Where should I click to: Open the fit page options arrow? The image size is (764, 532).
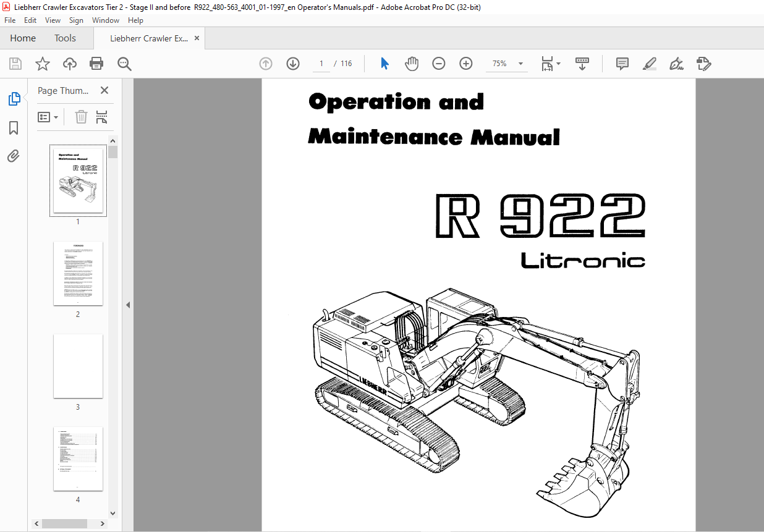tap(559, 64)
